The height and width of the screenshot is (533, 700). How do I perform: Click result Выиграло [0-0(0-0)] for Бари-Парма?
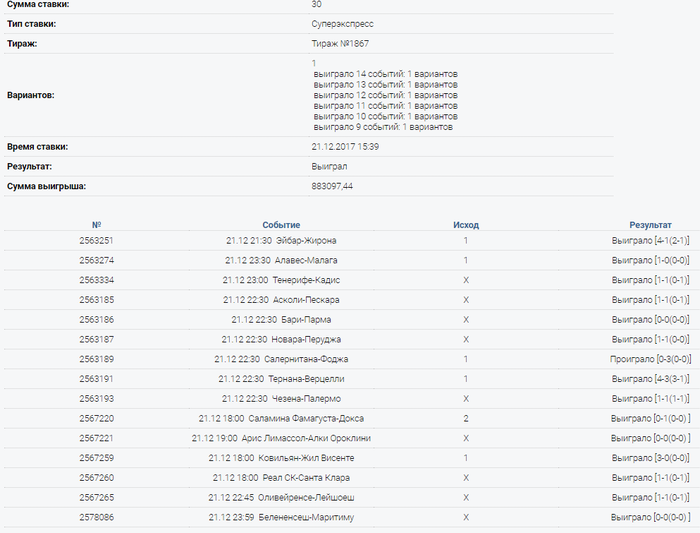click(x=650, y=320)
